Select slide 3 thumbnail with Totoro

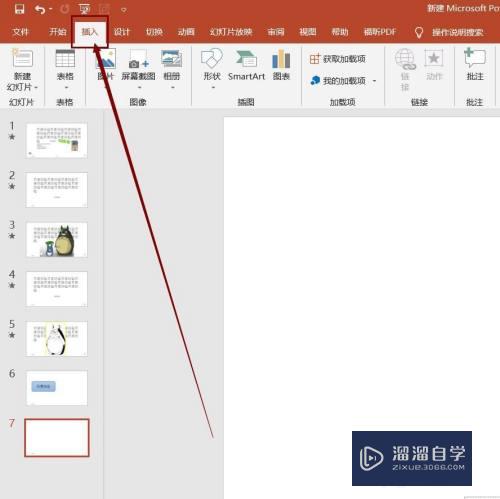57,239
